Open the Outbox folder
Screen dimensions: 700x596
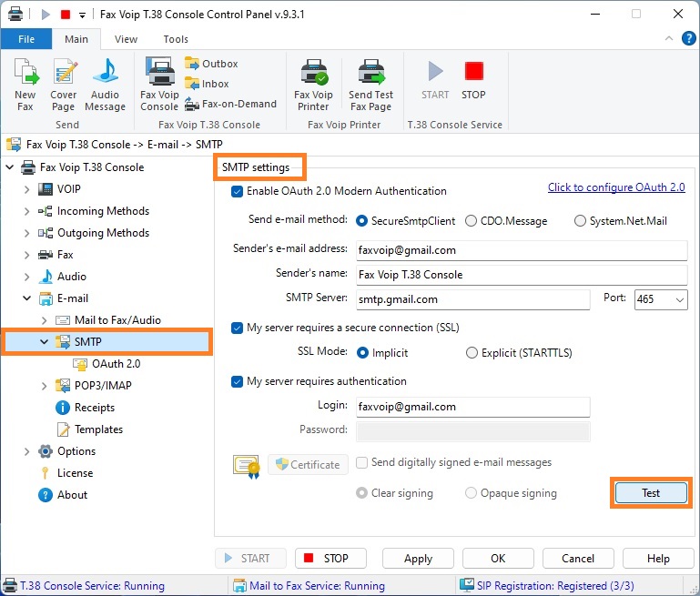pyautogui.click(x=211, y=64)
